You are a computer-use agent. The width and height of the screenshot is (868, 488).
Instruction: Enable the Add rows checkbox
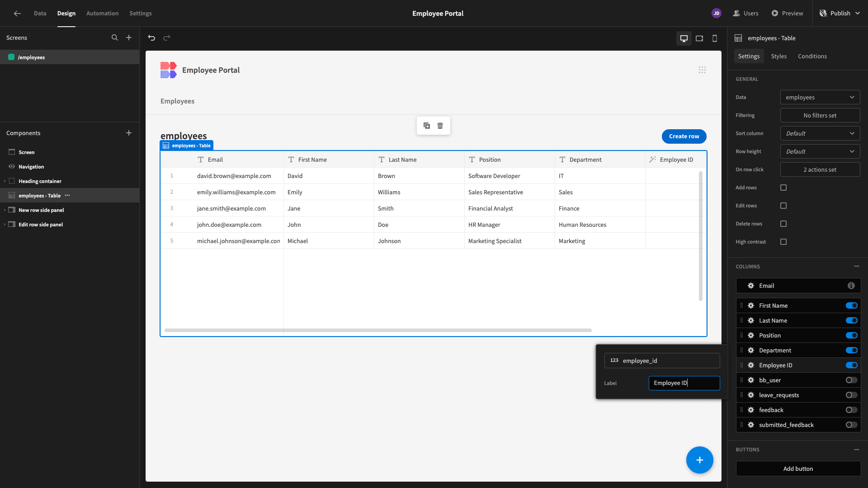tap(783, 188)
